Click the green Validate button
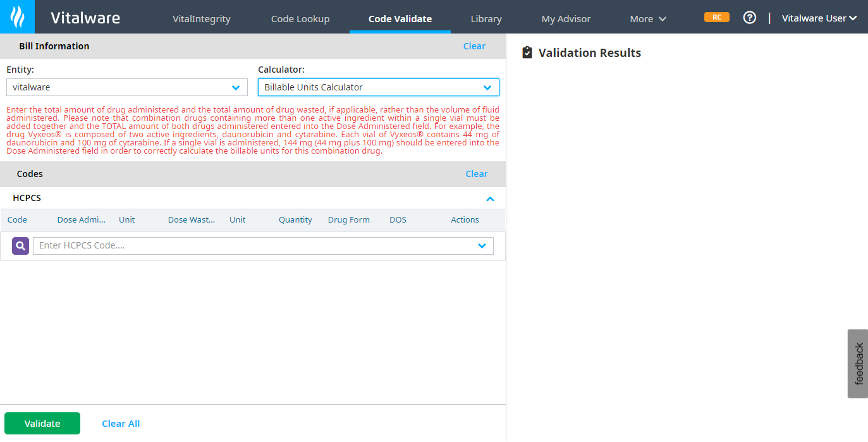 (x=42, y=423)
